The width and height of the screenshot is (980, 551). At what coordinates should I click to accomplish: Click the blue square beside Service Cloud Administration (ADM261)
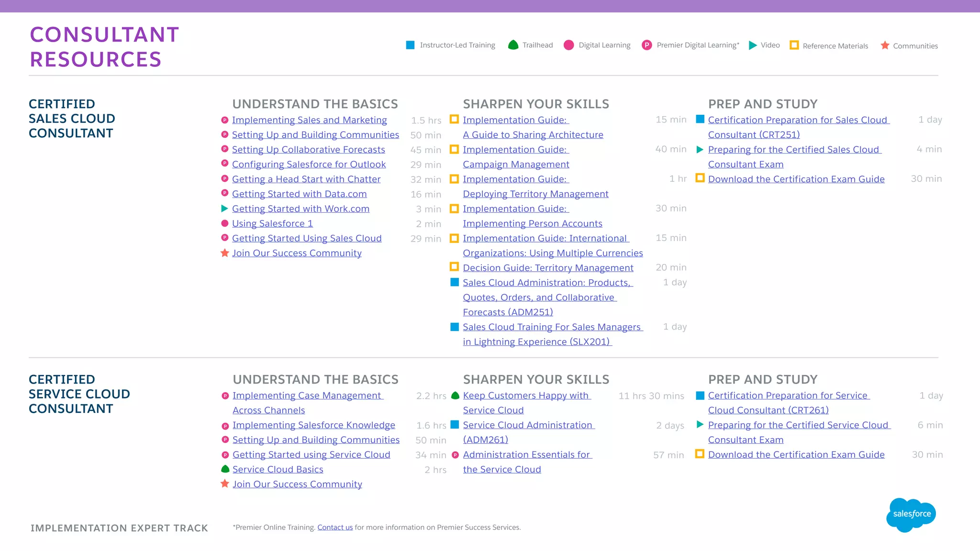point(455,424)
